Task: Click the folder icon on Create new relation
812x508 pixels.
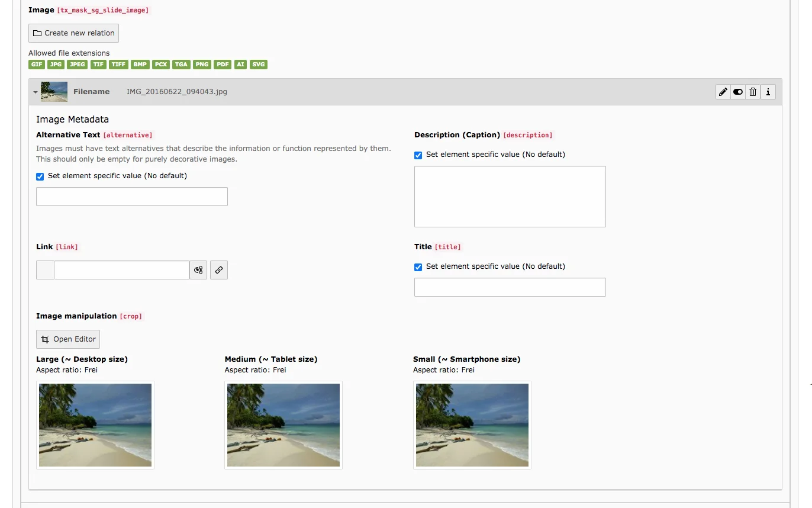Action: click(37, 33)
